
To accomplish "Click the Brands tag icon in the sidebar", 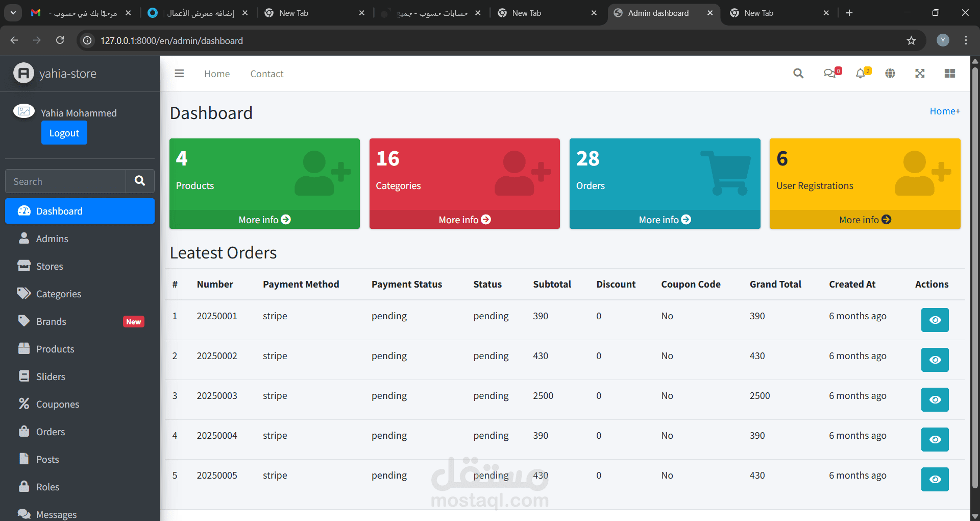I will (24, 321).
